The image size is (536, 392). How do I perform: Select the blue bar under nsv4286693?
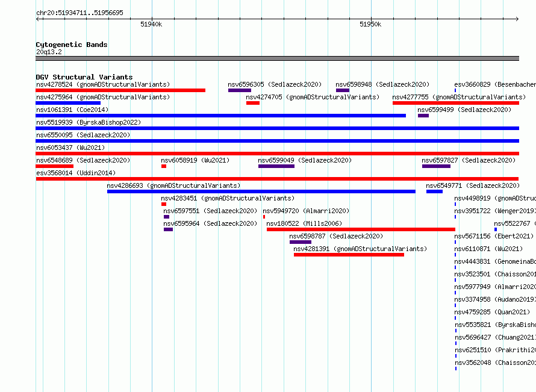click(x=261, y=191)
